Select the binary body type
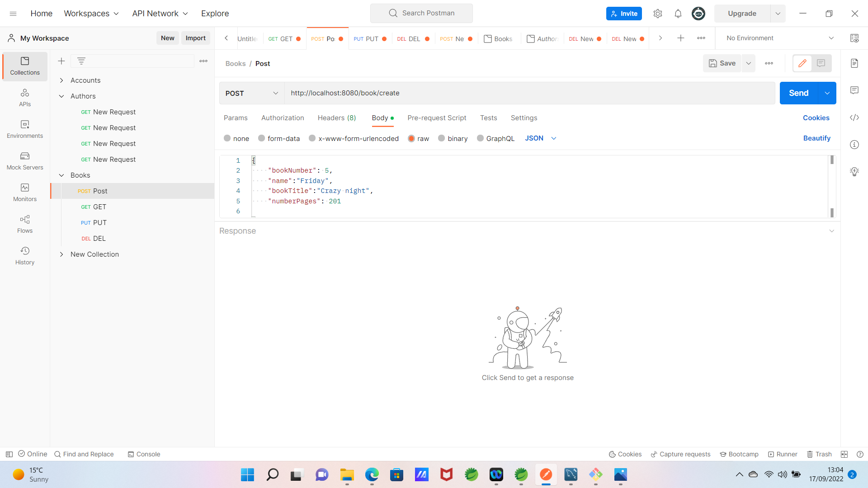This screenshot has width=868, height=488. pos(453,138)
